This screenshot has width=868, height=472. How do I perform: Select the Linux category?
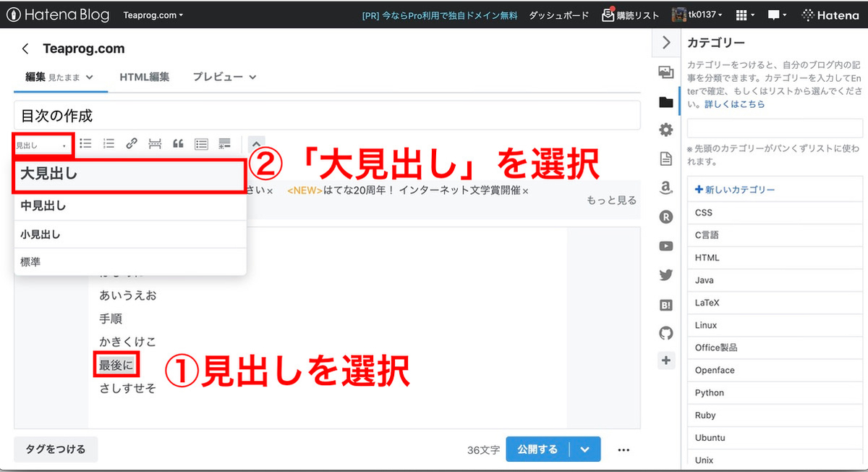[x=775, y=325]
